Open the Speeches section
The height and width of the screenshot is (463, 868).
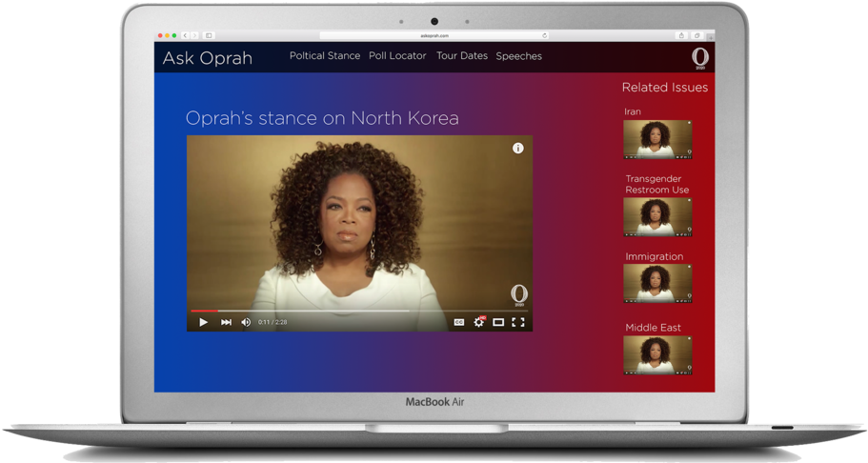click(518, 56)
